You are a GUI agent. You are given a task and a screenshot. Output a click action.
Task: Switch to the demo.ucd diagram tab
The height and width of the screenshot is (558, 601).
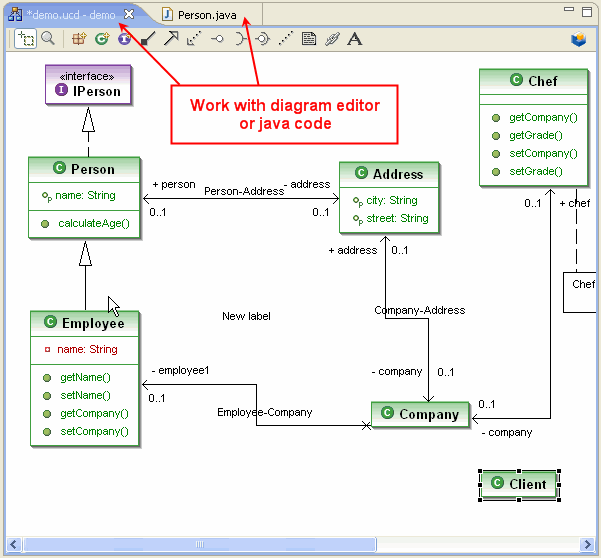tap(71, 15)
